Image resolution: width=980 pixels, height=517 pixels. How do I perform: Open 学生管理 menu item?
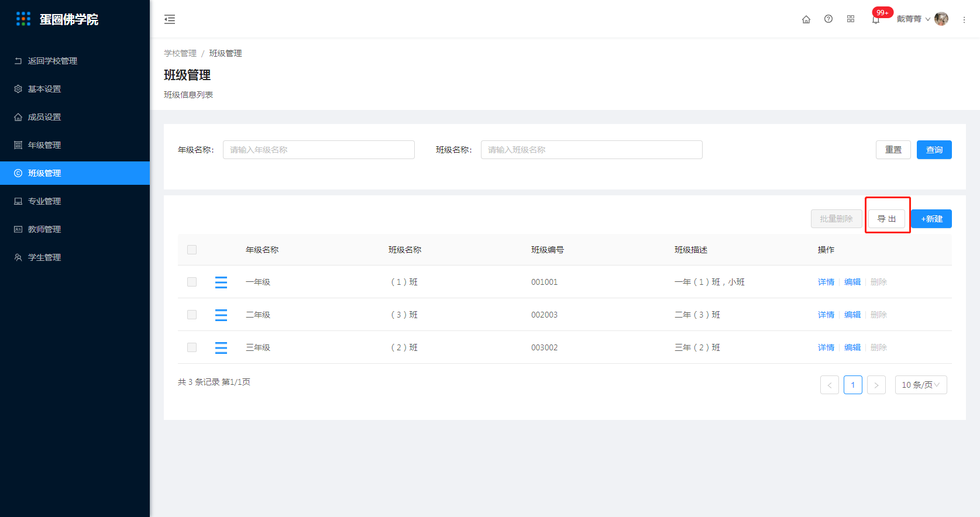tap(75, 257)
